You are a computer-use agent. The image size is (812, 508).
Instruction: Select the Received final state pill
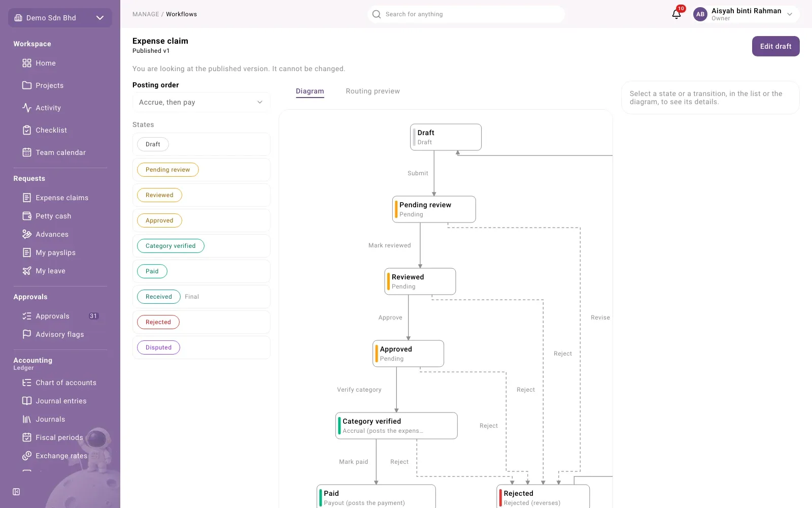coord(159,297)
